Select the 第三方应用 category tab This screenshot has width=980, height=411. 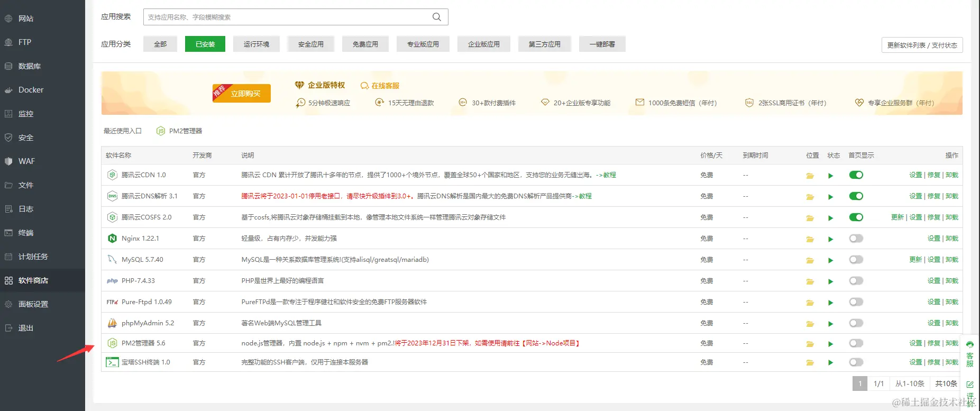(545, 44)
